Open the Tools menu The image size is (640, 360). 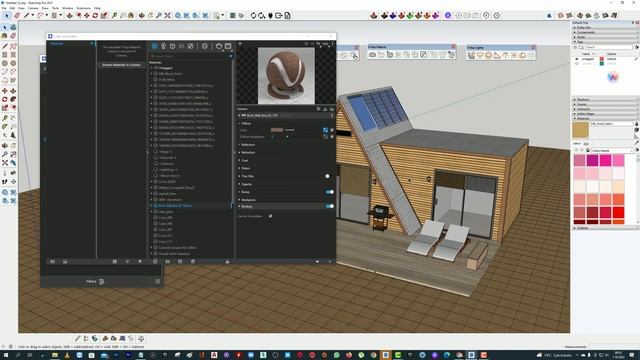pos(56,8)
